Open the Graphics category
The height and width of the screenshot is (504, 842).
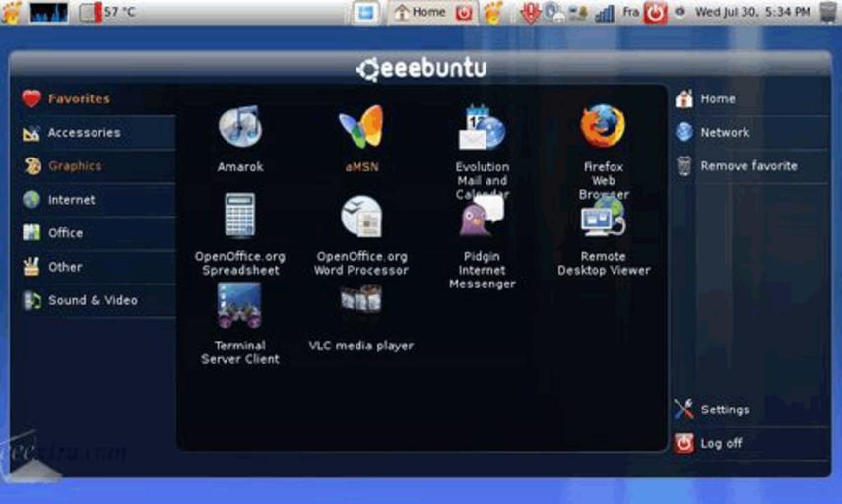tap(75, 166)
